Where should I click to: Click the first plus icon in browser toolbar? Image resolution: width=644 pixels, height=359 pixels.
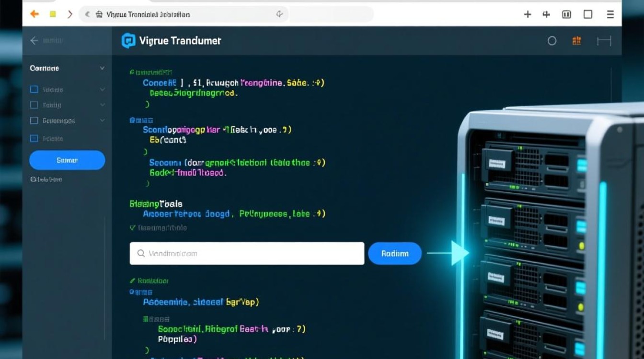tap(528, 14)
